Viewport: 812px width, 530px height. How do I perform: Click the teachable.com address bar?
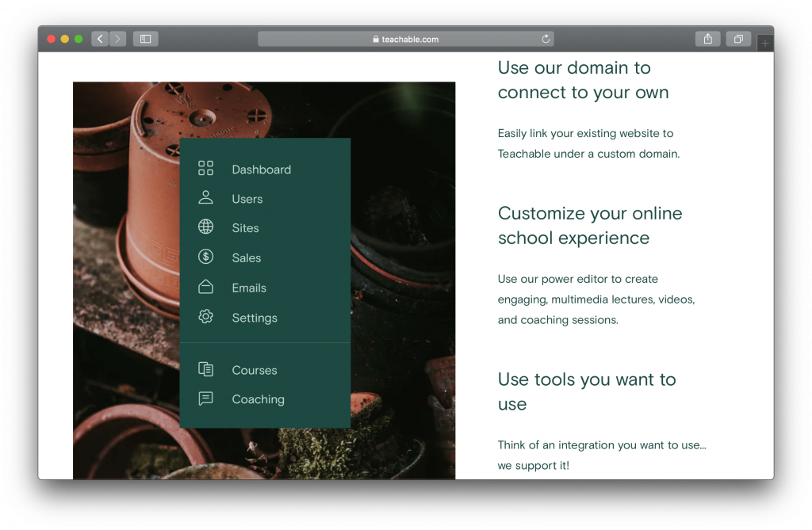405,39
